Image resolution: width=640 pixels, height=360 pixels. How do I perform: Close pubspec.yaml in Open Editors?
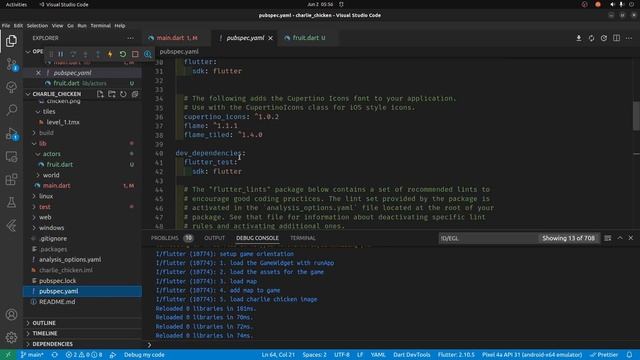pyautogui.click(x=38, y=73)
